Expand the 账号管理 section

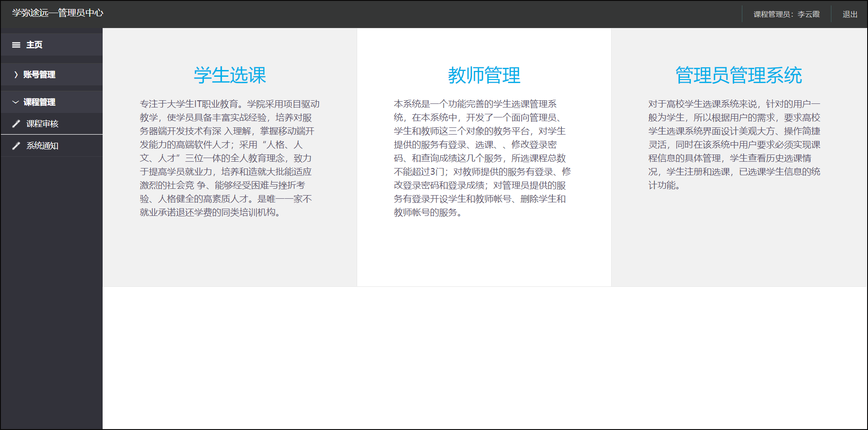pyautogui.click(x=38, y=75)
